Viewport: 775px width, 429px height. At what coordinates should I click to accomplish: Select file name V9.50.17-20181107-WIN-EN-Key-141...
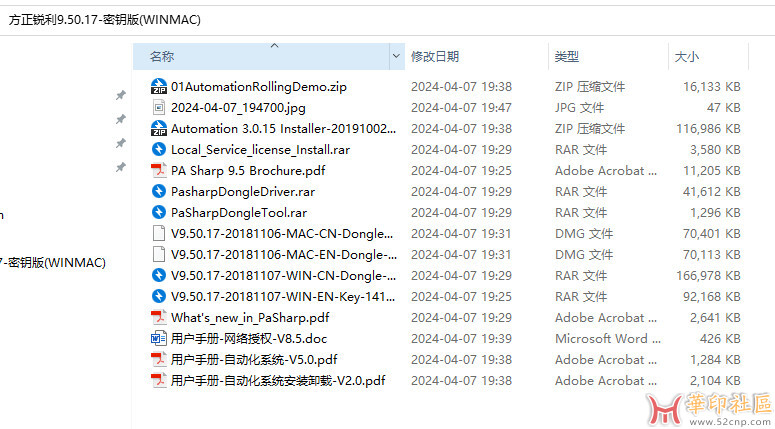283,297
